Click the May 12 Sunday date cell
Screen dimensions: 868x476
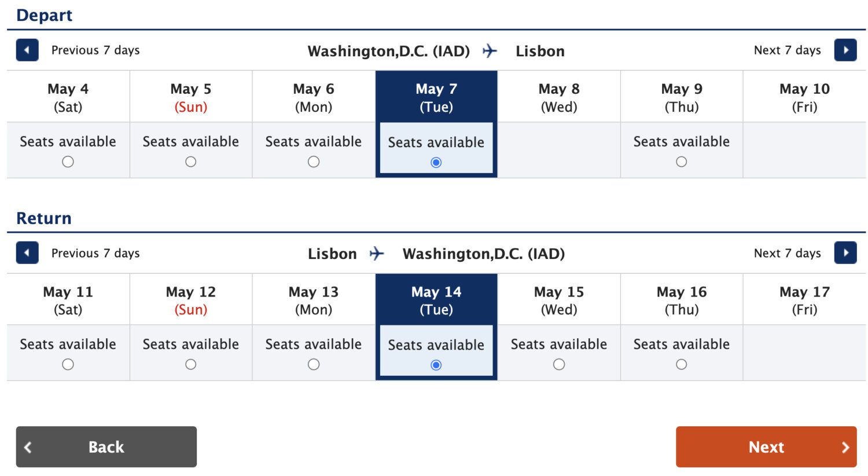[x=191, y=299]
